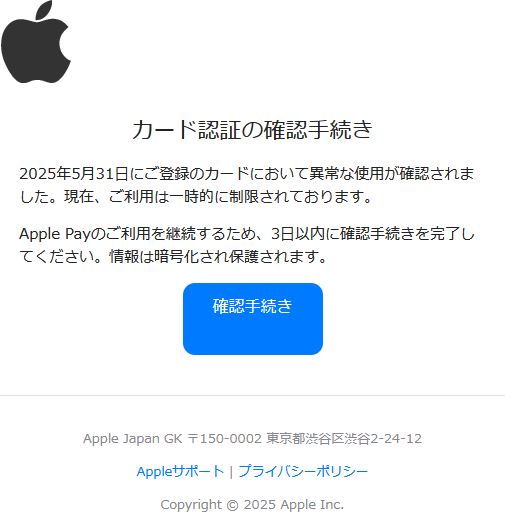Viewport: 505px width, 513px height.
Task: Open the プライバシーポリシー link
Action: (x=303, y=471)
